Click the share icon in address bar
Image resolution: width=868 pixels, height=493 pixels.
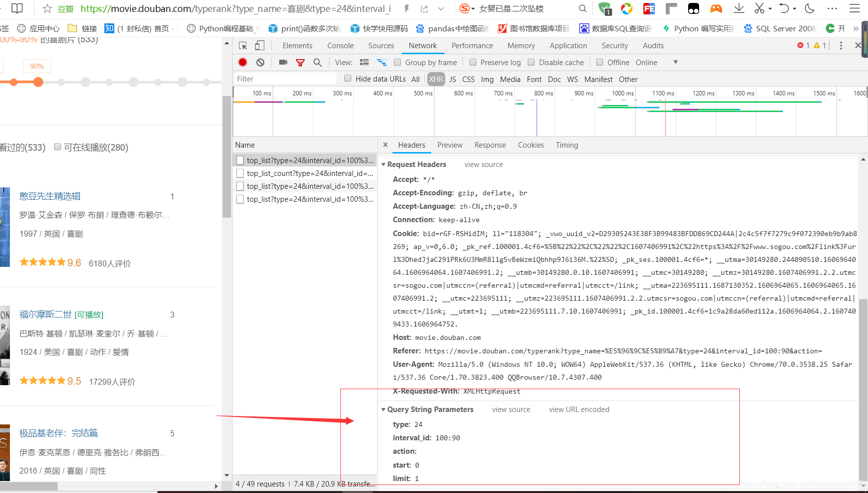coord(424,8)
